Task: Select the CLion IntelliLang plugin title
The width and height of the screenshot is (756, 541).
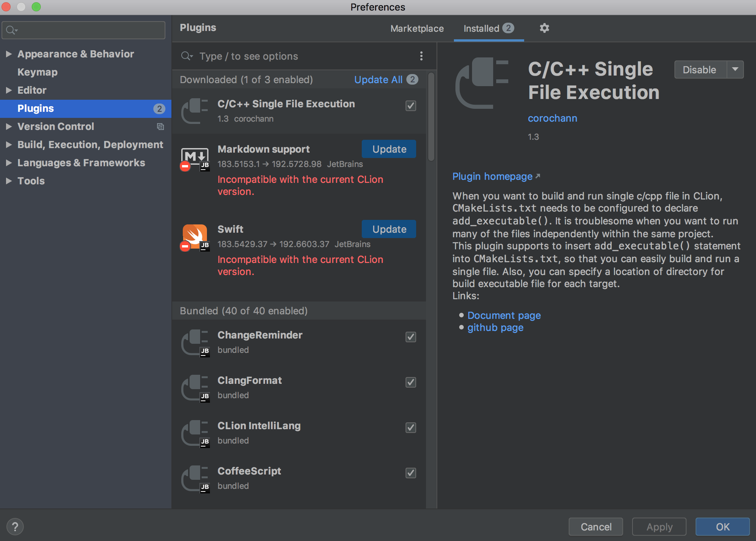Action: point(259,426)
